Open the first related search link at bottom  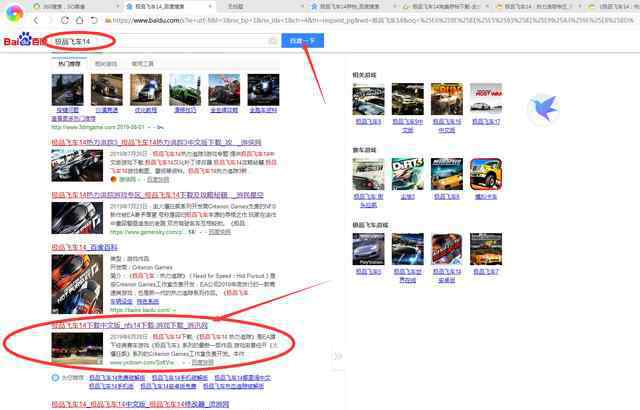117,378
